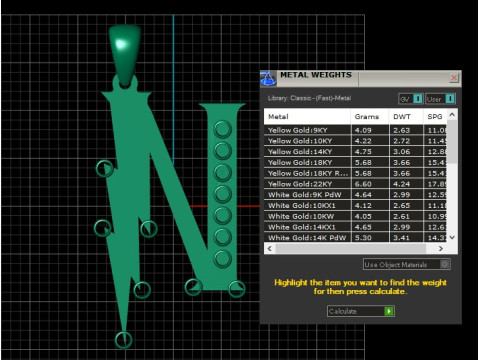Select the Yellow Gold:9KY row
The image size is (480, 360).
355,130
